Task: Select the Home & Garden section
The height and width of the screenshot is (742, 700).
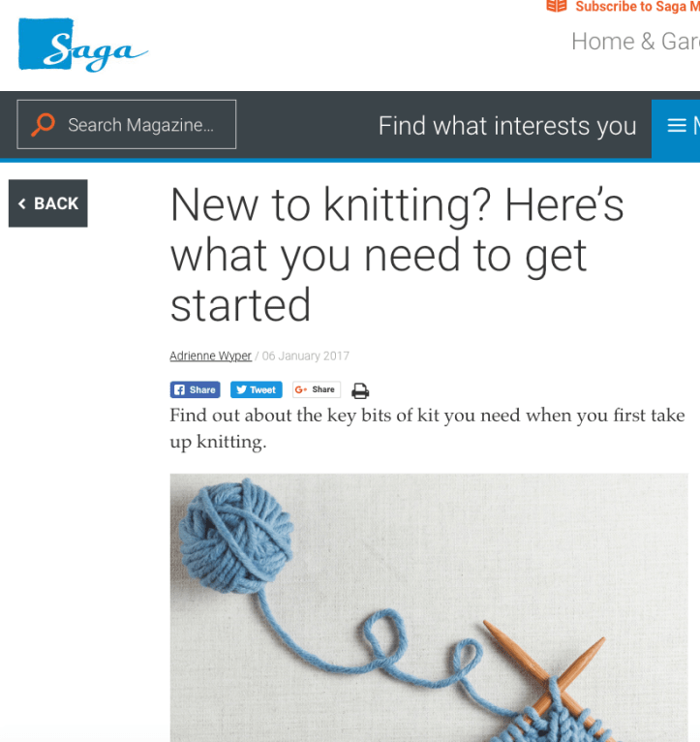Action: [x=635, y=42]
